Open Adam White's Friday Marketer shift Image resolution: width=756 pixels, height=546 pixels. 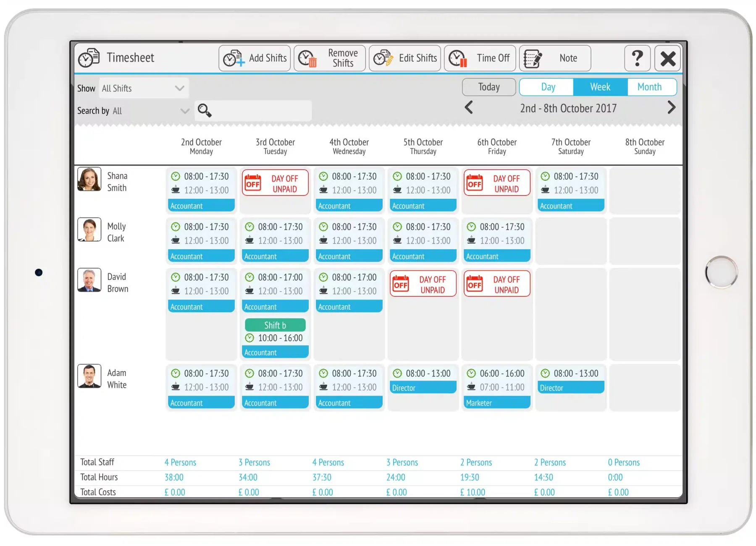coord(497,387)
